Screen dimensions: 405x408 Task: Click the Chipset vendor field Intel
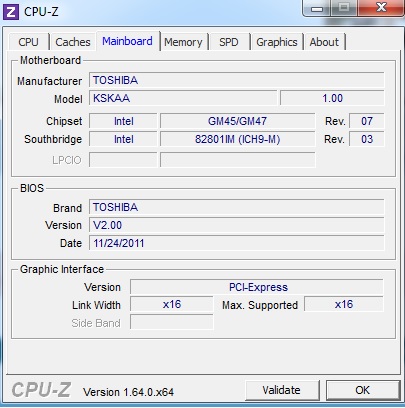123,121
